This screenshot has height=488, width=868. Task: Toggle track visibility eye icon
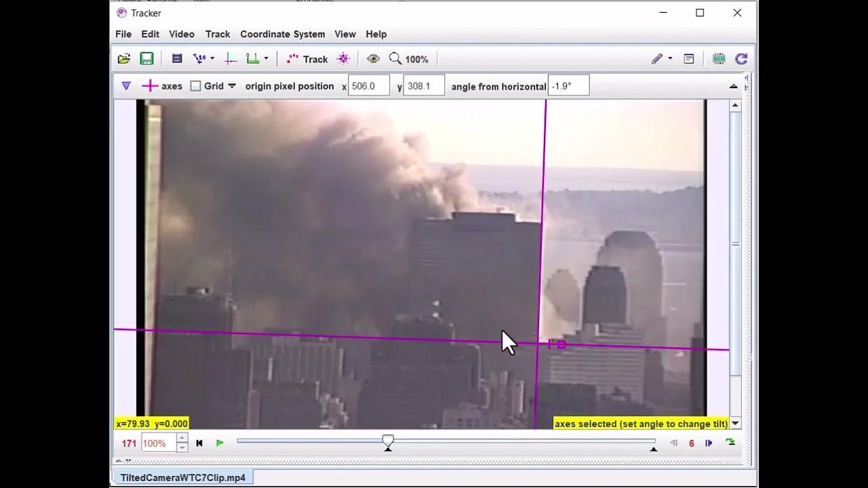pos(373,59)
